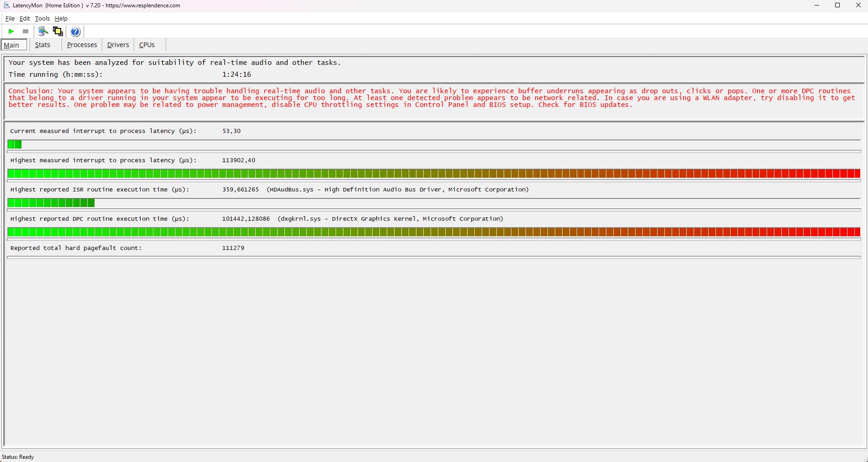Stop monitoring with the gray stop icon

(26, 32)
